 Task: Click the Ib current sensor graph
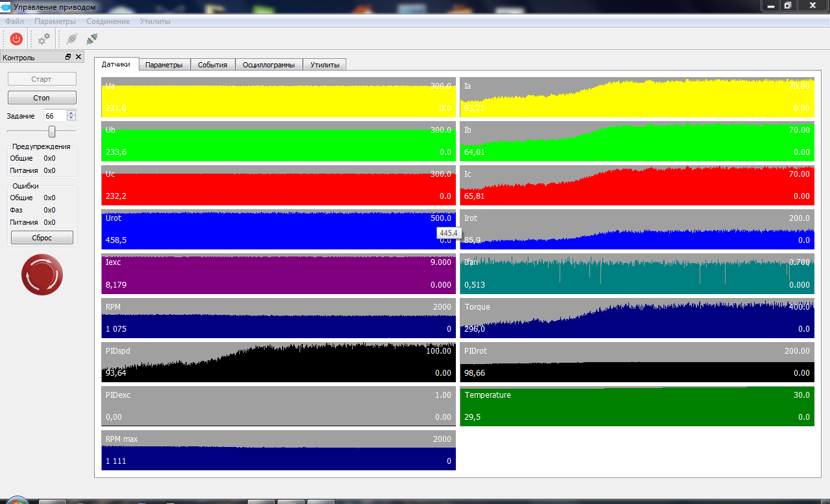point(637,141)
